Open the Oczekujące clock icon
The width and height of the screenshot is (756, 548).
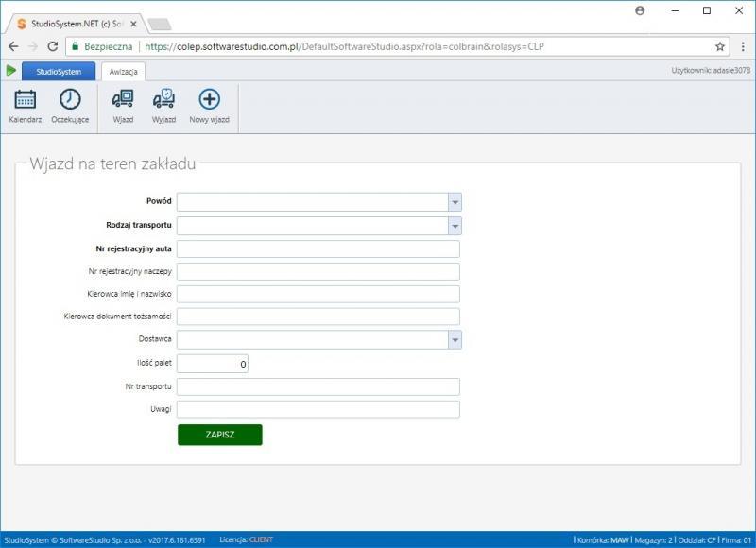pos(70,100)
